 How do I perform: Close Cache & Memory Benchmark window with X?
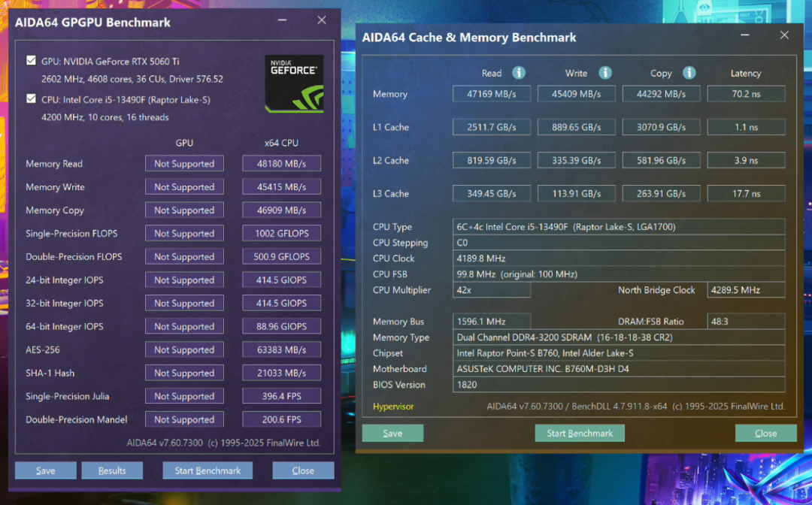click(x=784, y=35)
